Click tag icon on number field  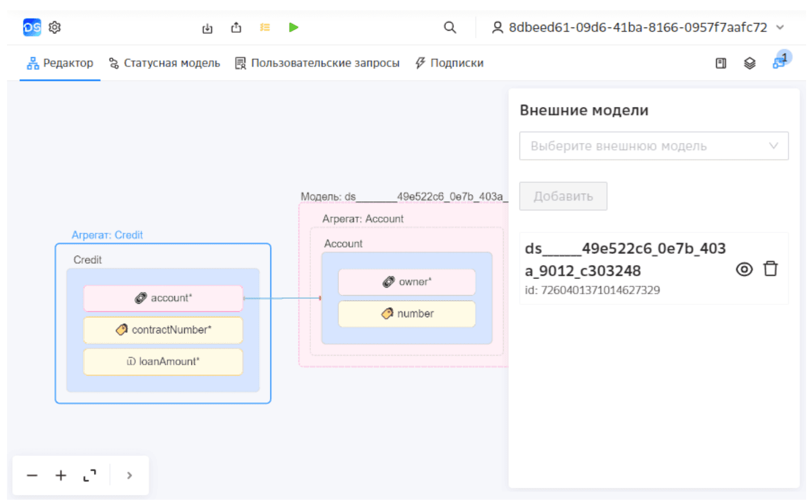tap(387, 314)
